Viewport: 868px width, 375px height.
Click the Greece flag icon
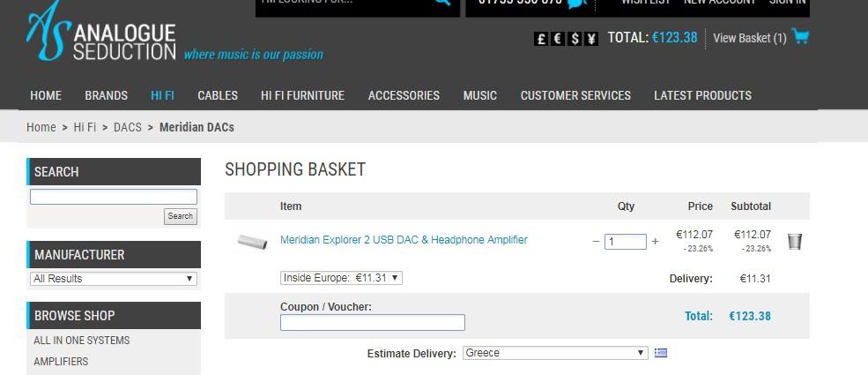[660, 353]
